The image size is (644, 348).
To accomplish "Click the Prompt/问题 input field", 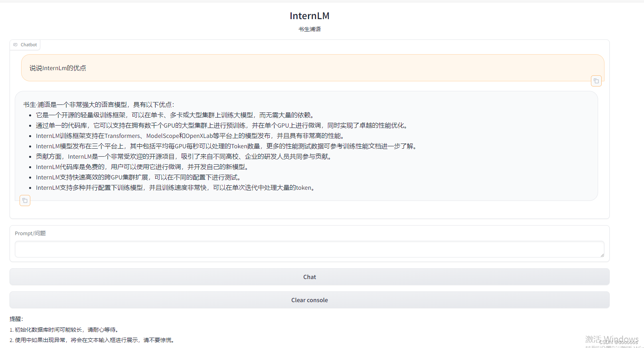I will (x=309, y=249).
